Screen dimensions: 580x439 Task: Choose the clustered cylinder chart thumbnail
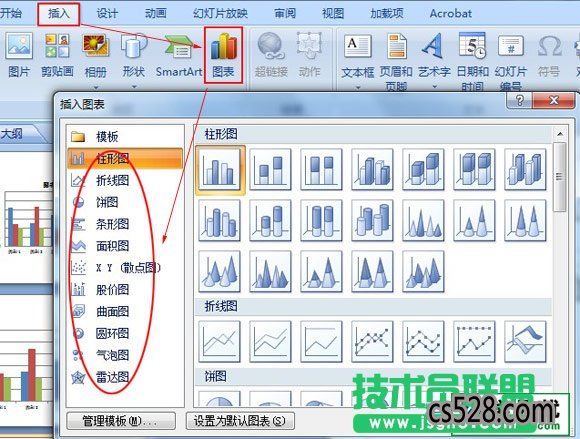point(220,220)
